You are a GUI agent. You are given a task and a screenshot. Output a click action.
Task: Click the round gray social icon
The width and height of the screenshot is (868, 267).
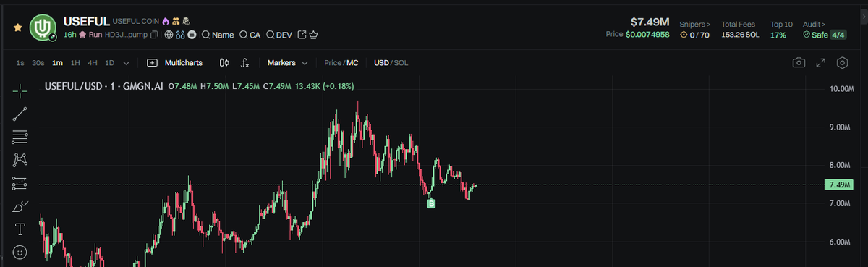(x=192, y=34)
